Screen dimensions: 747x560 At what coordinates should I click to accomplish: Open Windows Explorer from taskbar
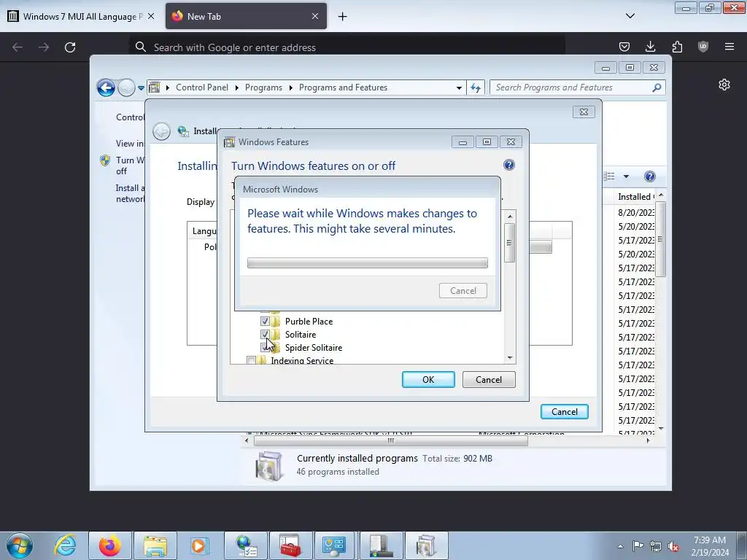click(155, 545)
